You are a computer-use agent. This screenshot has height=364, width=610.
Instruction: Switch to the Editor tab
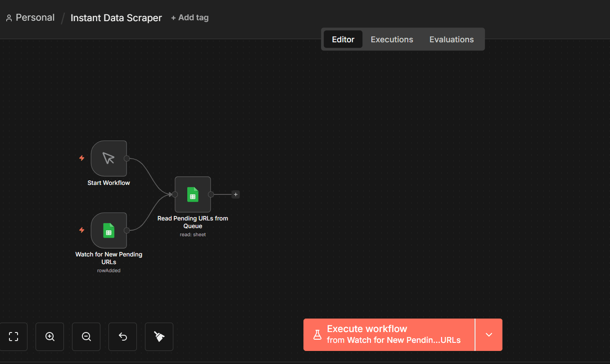click(x=343, y=39)
